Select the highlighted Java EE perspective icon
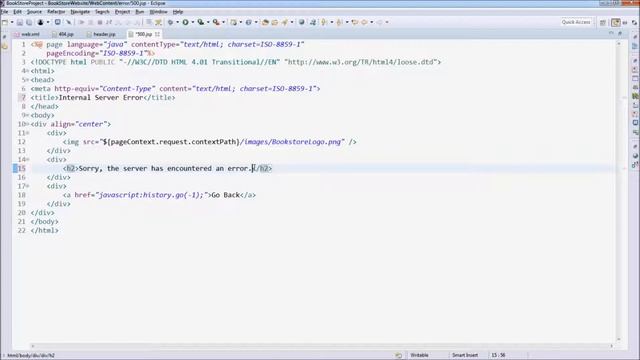 (616, 22)
